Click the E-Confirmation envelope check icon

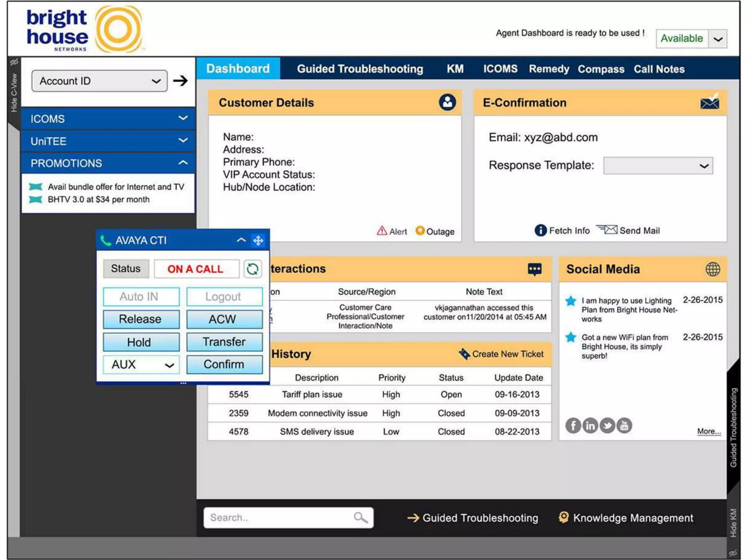point(709,102)
